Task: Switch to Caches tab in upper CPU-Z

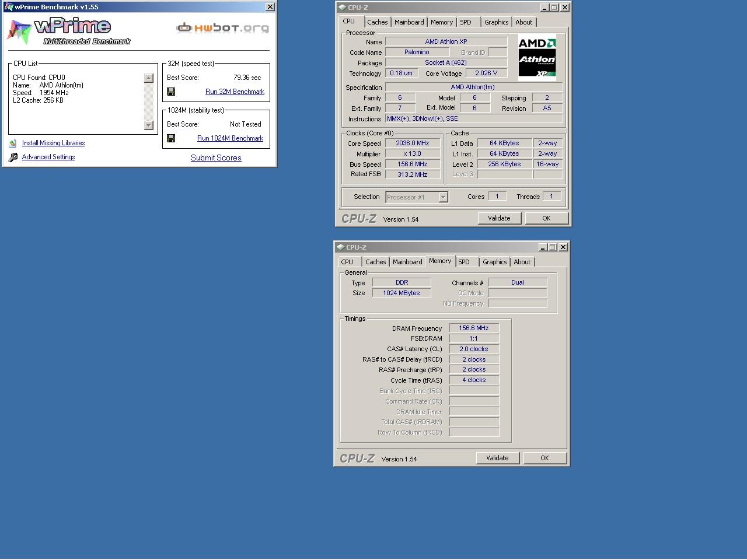Action: 378,22
